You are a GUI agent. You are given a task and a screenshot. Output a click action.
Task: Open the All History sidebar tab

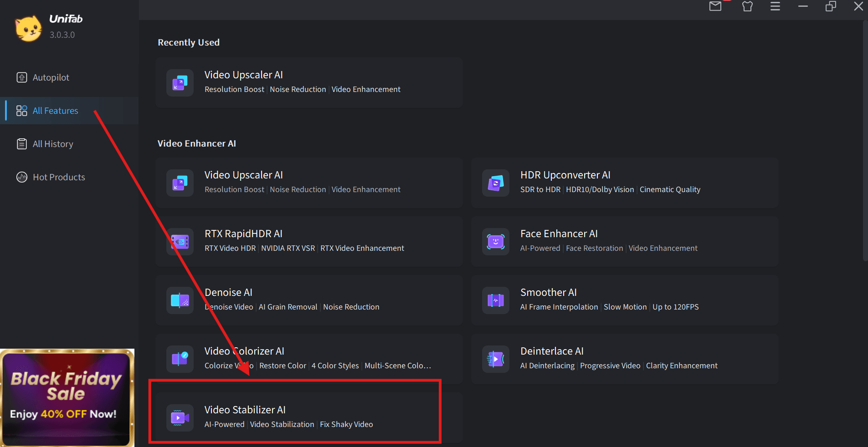tap(52, 144)
